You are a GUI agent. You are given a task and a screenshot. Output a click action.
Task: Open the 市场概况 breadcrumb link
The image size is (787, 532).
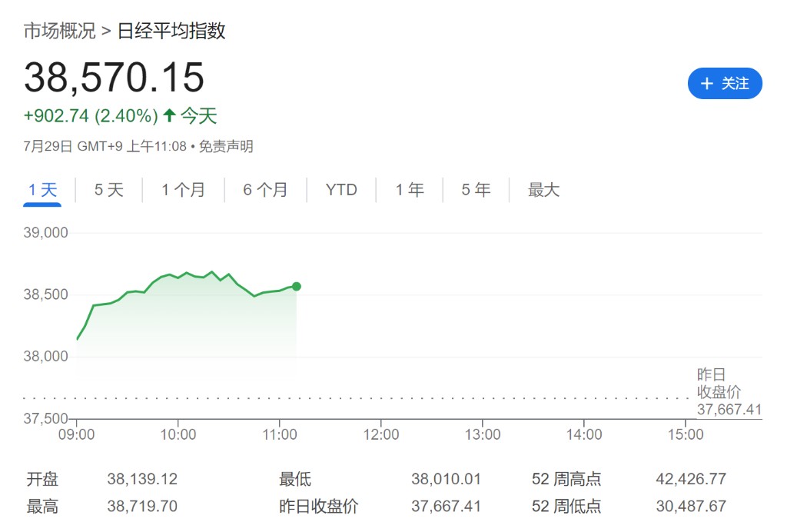point(60,31)
